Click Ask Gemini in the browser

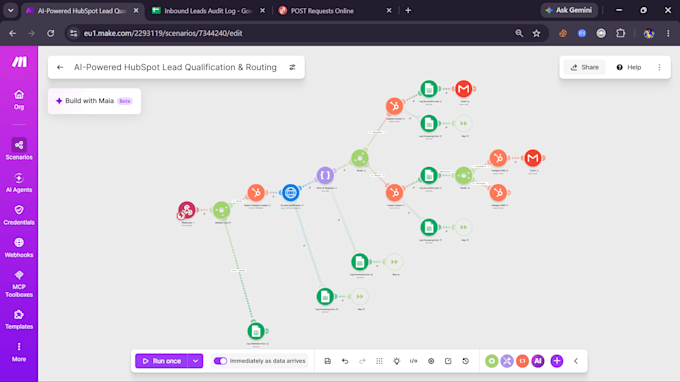point(569,10)
